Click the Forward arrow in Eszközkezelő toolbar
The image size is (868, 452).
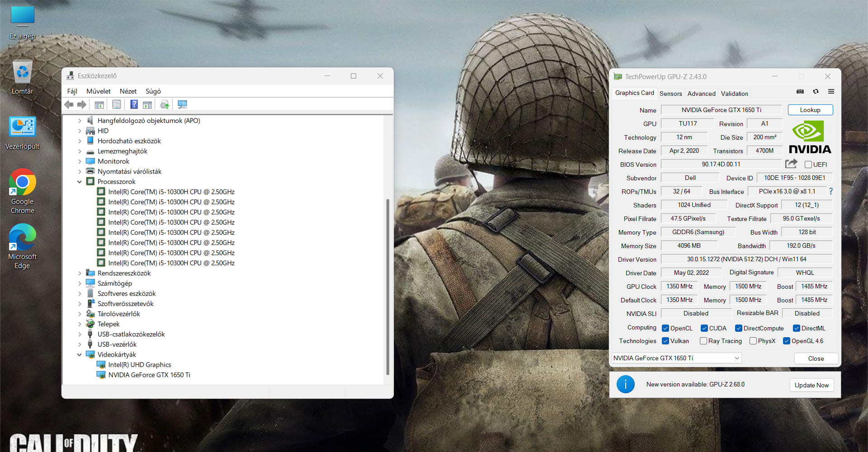(x=82, y=105)
